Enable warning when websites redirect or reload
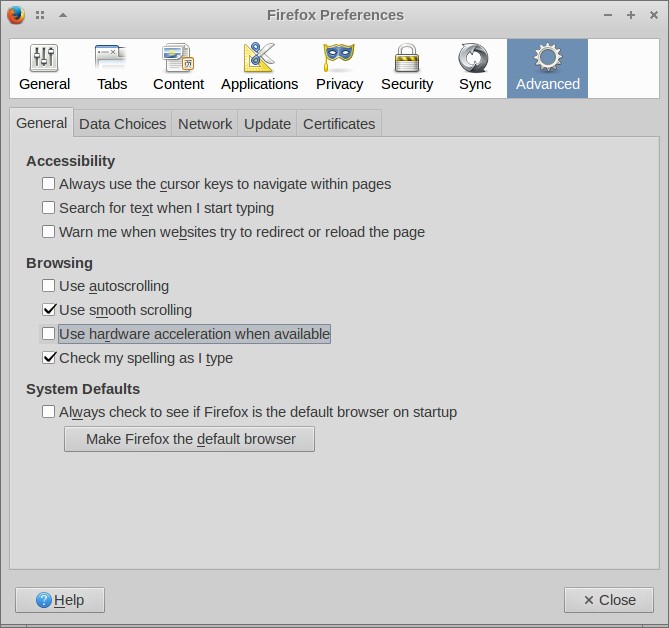Viewport: 669px width, 628px height. [x=49, y=232]
